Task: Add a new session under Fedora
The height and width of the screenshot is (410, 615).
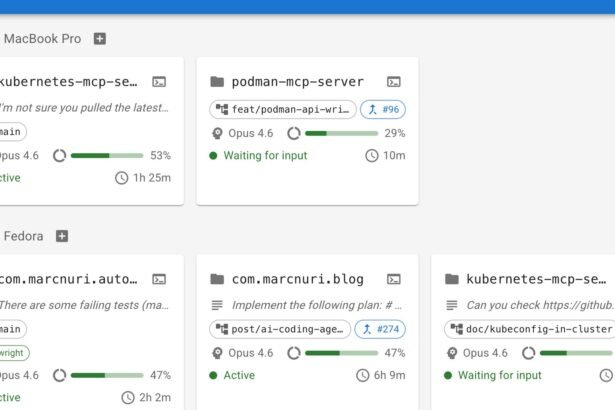Action: click(x=62, y=236)
